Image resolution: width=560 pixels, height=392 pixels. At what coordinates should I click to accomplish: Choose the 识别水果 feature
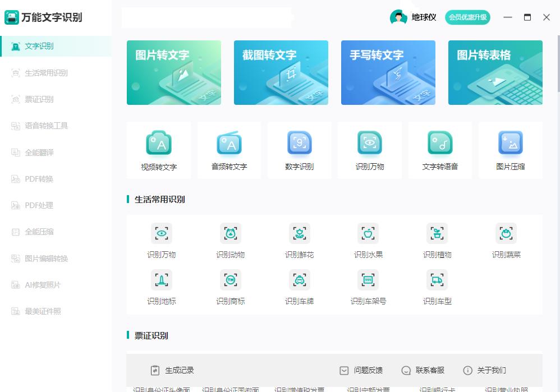[369, 233]
